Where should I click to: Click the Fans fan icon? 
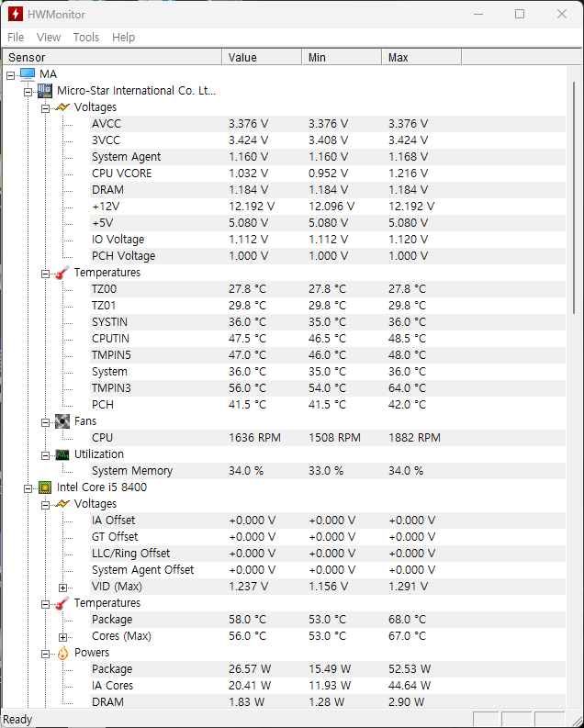tap(62, 421)
